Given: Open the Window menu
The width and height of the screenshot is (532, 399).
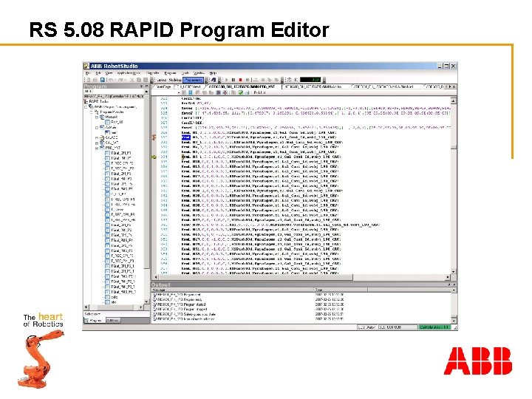Looking at the screenshot, I should tap(199, 73).
